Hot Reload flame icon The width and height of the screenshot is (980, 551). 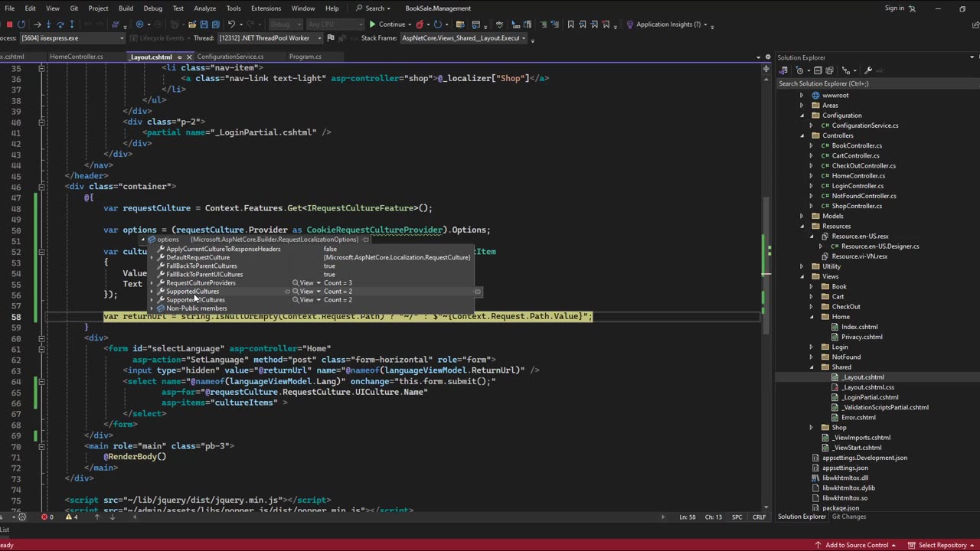(420, 24)
